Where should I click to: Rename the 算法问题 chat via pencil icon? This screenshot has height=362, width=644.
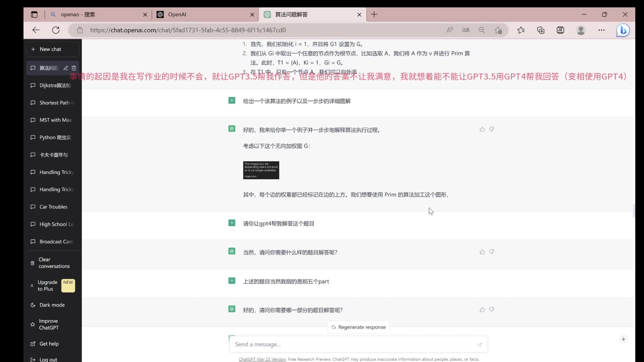point(66,68)
